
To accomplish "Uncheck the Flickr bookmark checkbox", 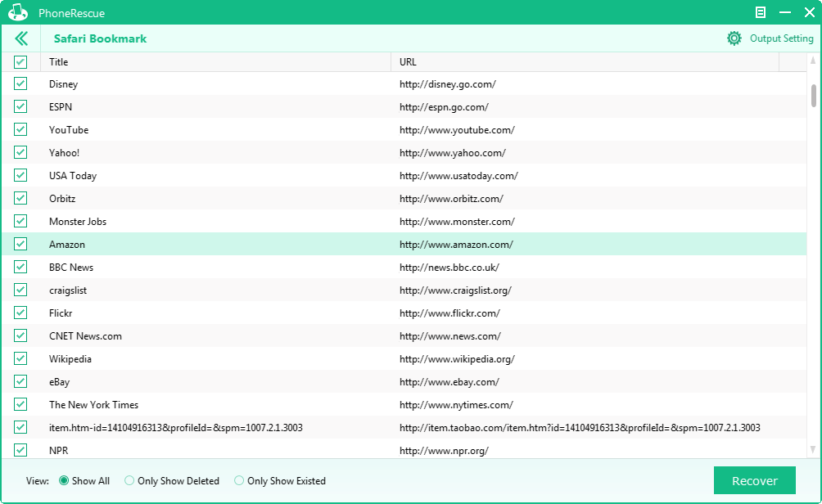I will pyautogui.click(x=20, y=313).
